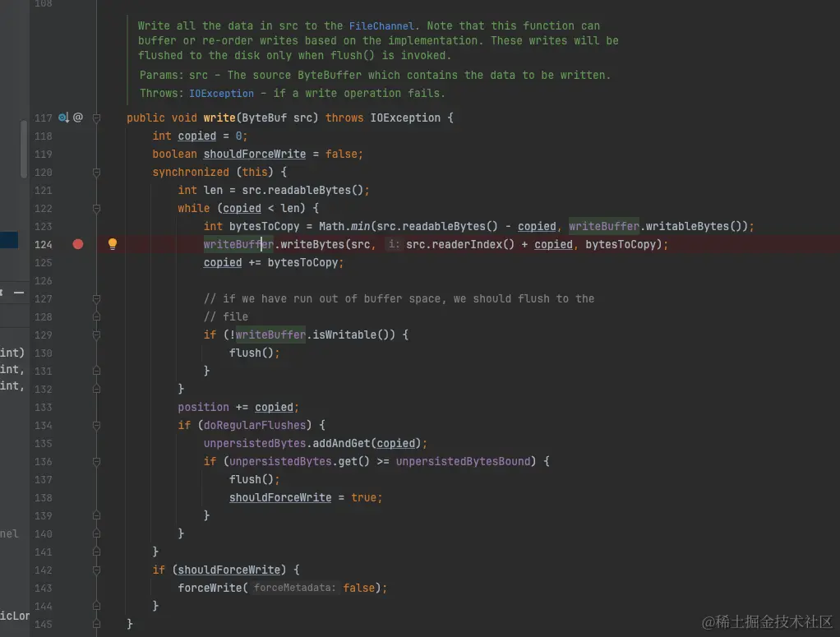Click the @ annotation gutter icon at line 117
This screenshot has height=637, width=840.
click(78, 118)
